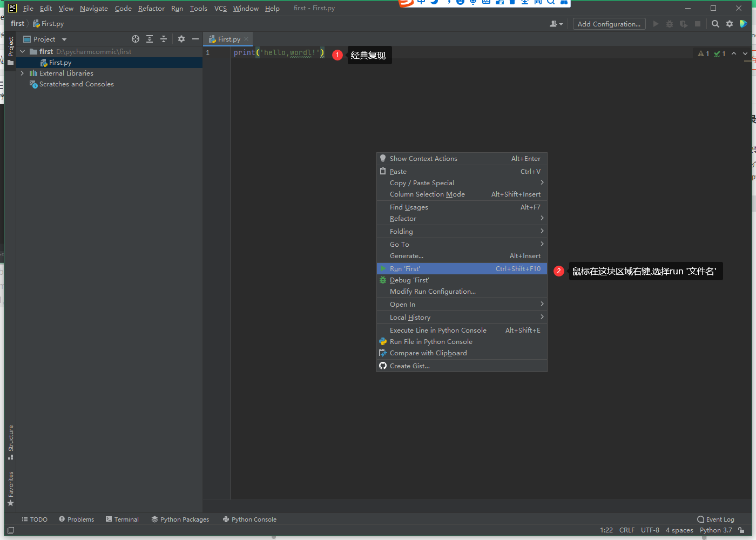Click the toolbar Debug bug icon

[670, 24]
